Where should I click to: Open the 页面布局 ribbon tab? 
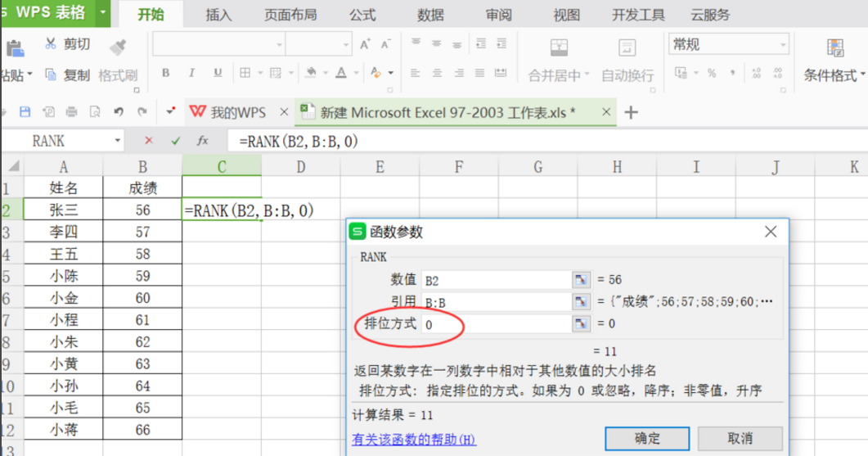pos(290,15)
